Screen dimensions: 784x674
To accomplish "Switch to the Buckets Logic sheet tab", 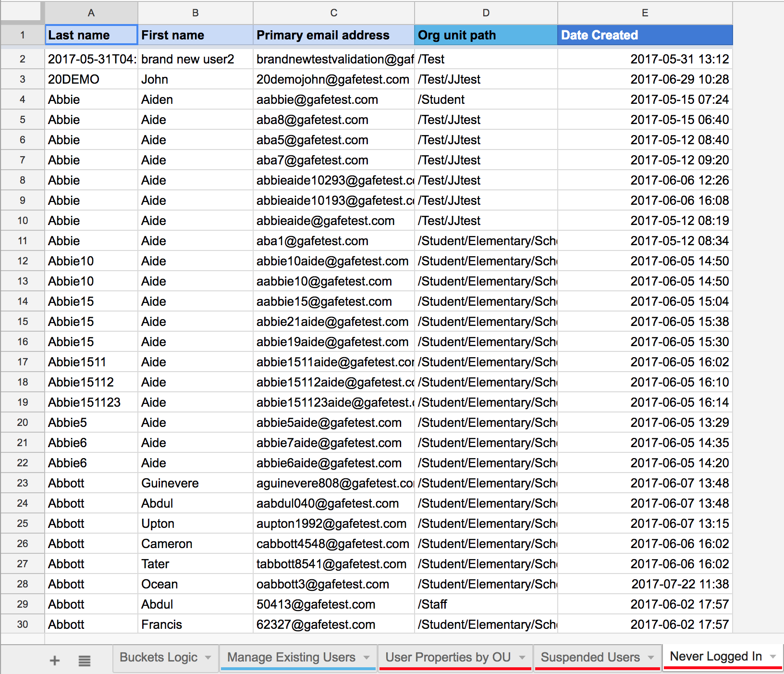I will pyautogui.click(x=158, y=657).
